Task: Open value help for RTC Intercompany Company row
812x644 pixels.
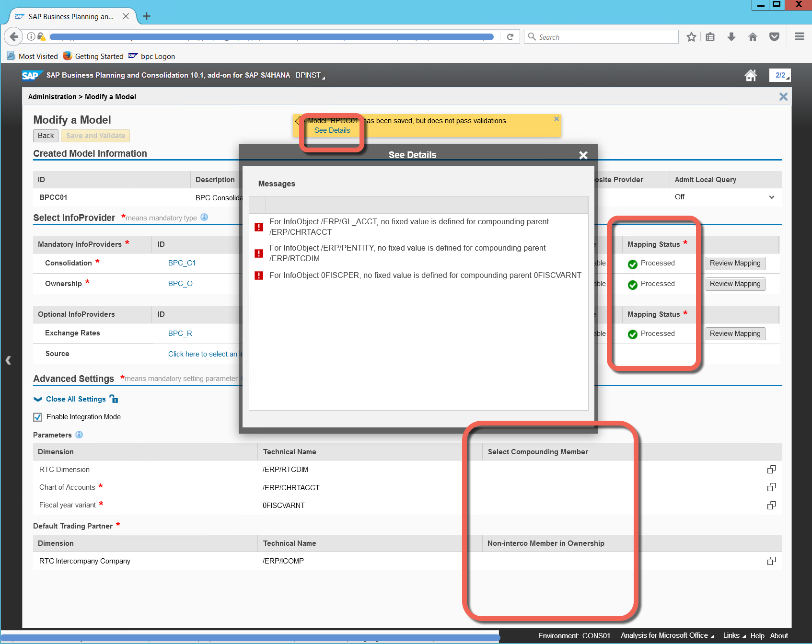Action: [771, 561]
